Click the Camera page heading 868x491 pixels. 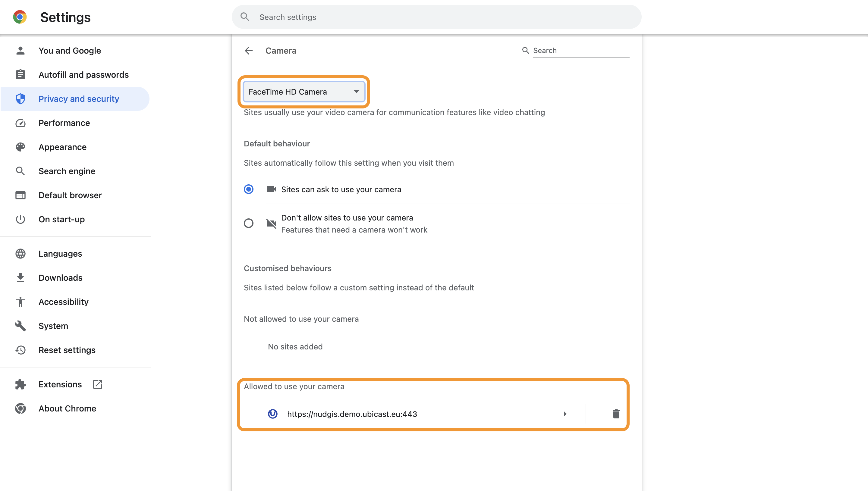pos(281,51)
